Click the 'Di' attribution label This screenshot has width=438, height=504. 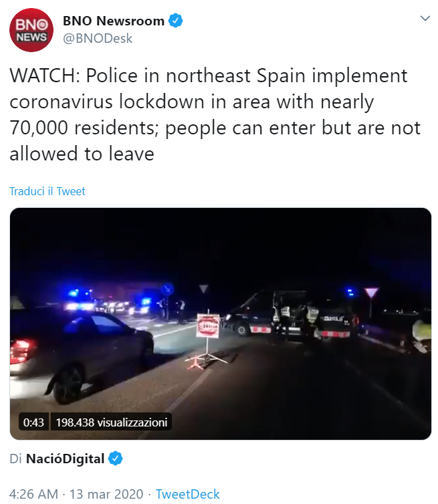coord(15,459)
